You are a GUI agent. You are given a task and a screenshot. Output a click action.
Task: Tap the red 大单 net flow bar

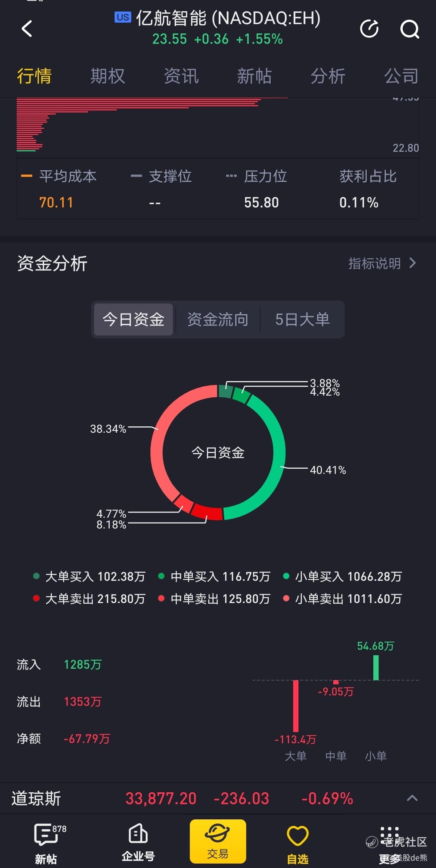click(295, 705)
